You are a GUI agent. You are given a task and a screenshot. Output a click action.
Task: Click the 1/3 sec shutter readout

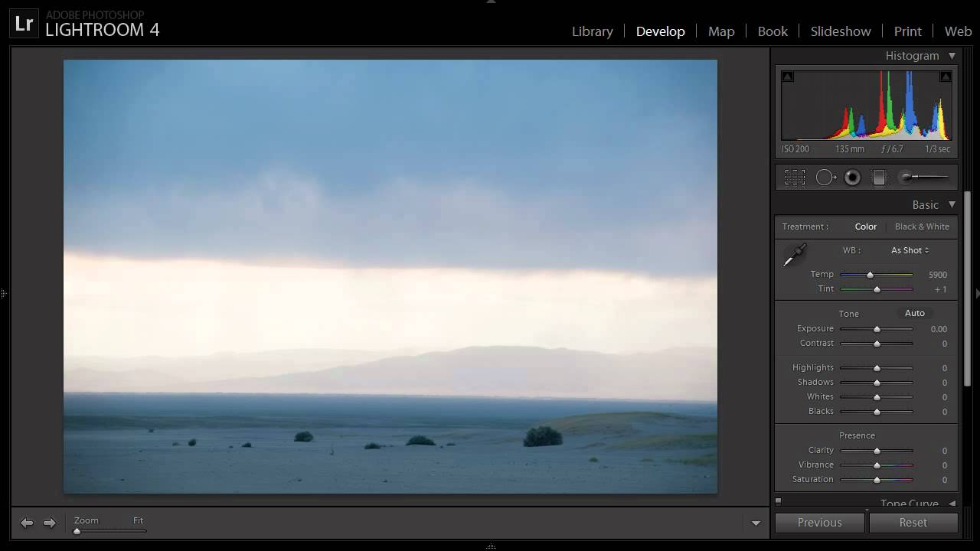tap(937, 149)
